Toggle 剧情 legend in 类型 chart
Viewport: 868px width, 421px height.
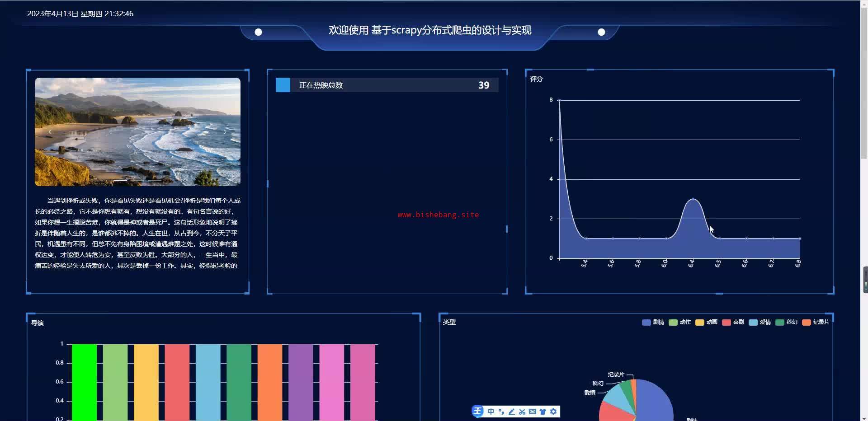pyautogui.click(x=653, y=322)
